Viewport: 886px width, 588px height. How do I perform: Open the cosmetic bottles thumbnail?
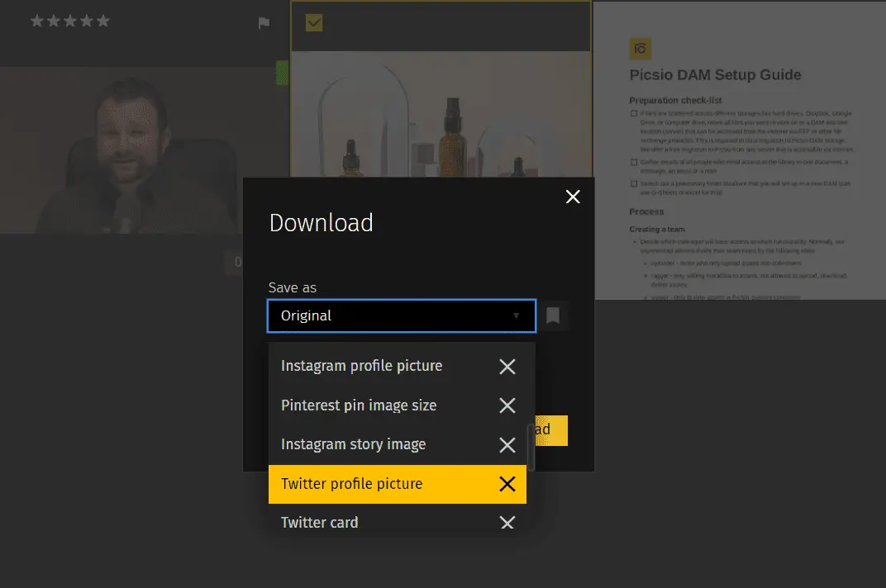[x=441, y=114]
